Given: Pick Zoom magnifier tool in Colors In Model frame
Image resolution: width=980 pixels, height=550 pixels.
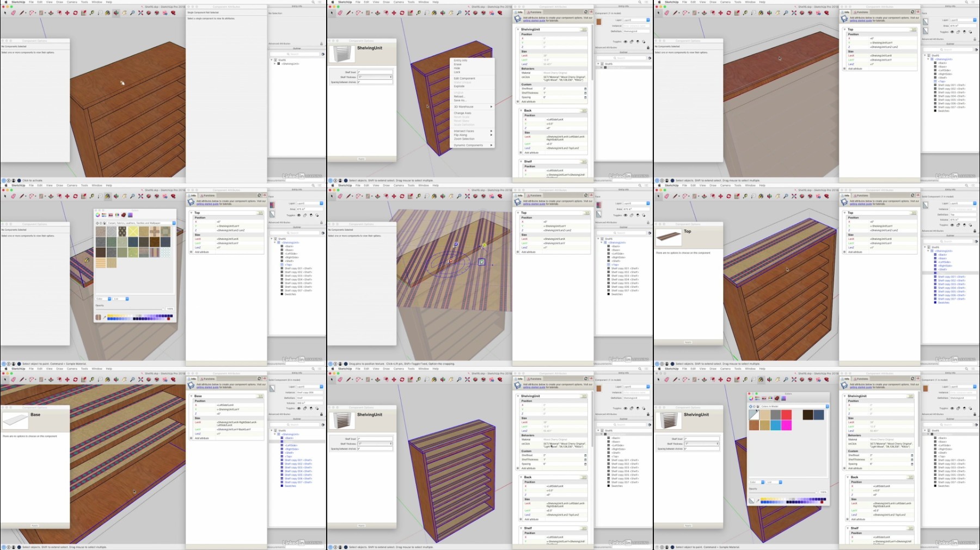Looking at the screenshot, I should tap(786, 379).
